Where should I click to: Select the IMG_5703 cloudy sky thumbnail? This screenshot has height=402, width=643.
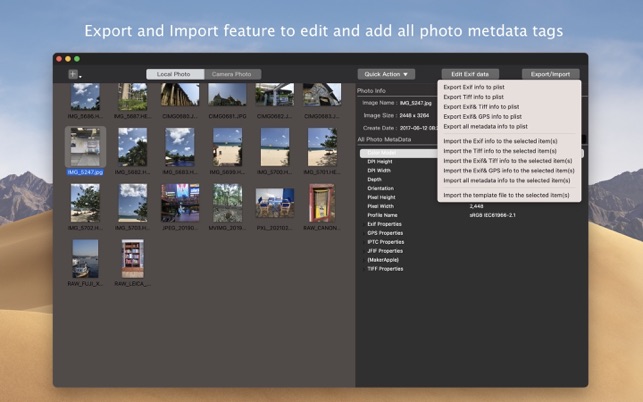132,203
